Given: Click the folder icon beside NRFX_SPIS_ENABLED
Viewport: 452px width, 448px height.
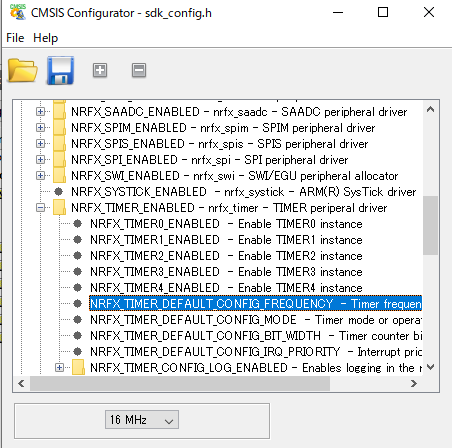Looking at the screenshot, I should [x=60, y=144].
